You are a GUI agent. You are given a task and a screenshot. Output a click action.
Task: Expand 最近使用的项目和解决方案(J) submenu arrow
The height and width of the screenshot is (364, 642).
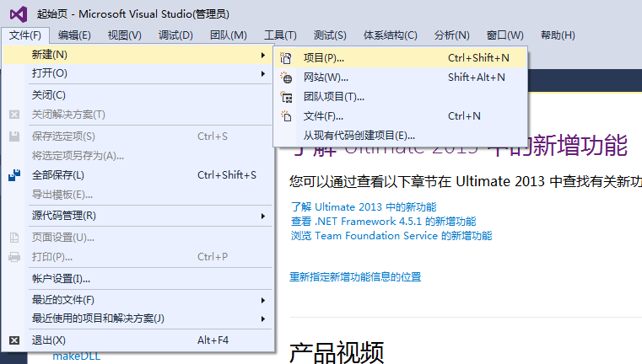click(263, 318)
